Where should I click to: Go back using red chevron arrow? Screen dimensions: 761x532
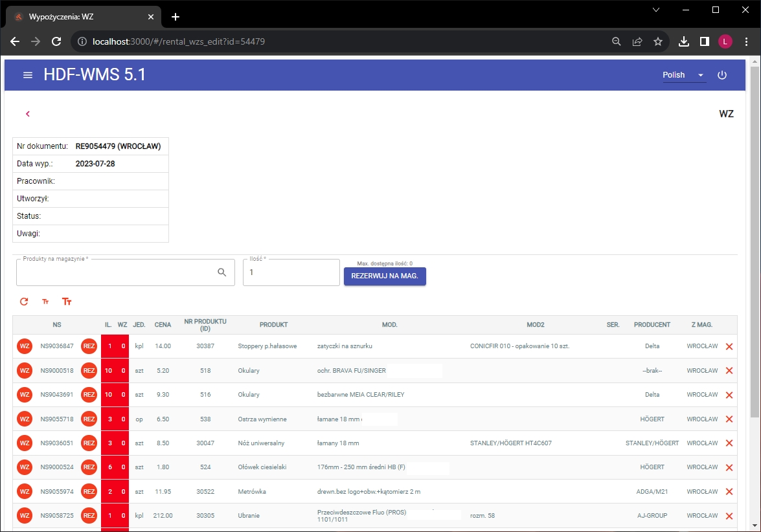tap(28, 114)
